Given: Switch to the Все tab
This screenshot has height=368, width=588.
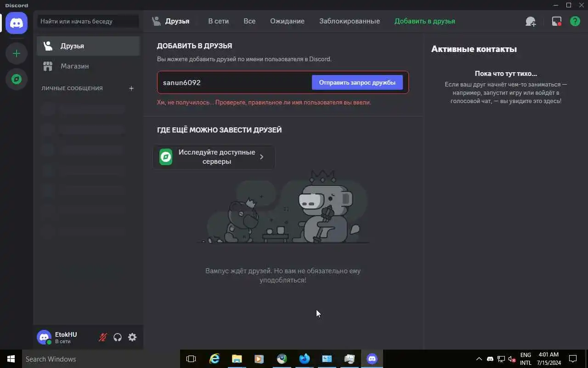Looking at the screenshot, I should coord(249,21).
